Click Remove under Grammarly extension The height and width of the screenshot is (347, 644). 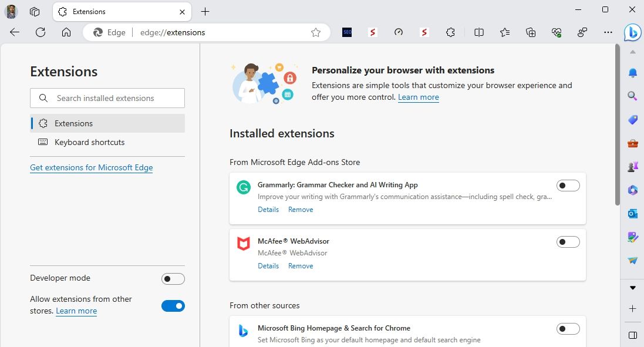coord(301,210)
